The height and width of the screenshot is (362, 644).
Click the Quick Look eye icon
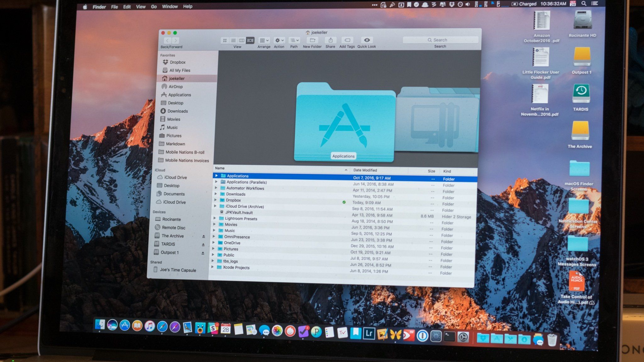click(367, 40)
